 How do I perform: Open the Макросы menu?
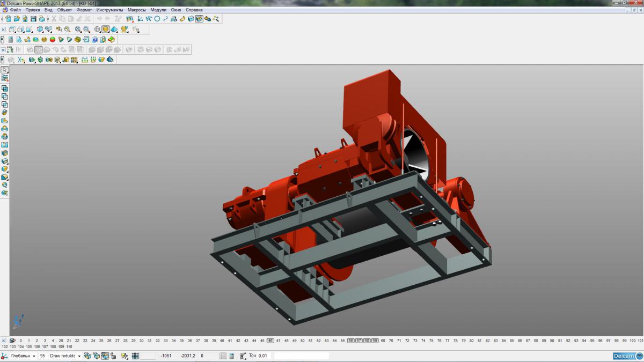(137, 10)
